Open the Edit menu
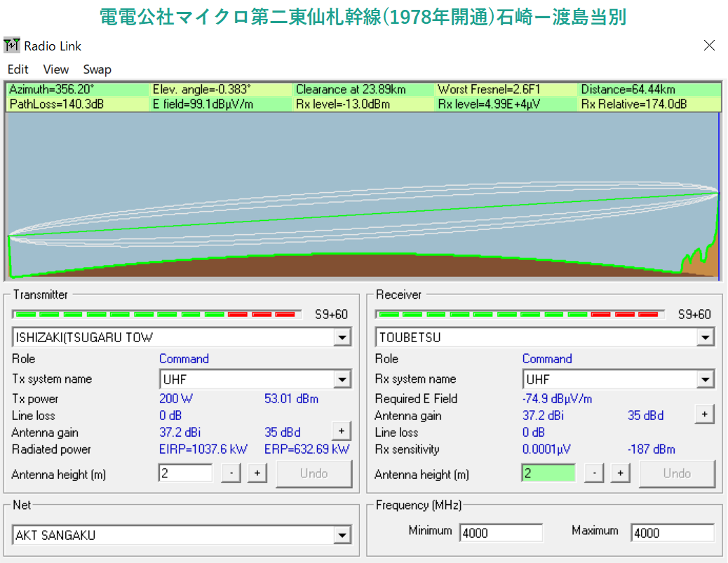 point(18,69)
